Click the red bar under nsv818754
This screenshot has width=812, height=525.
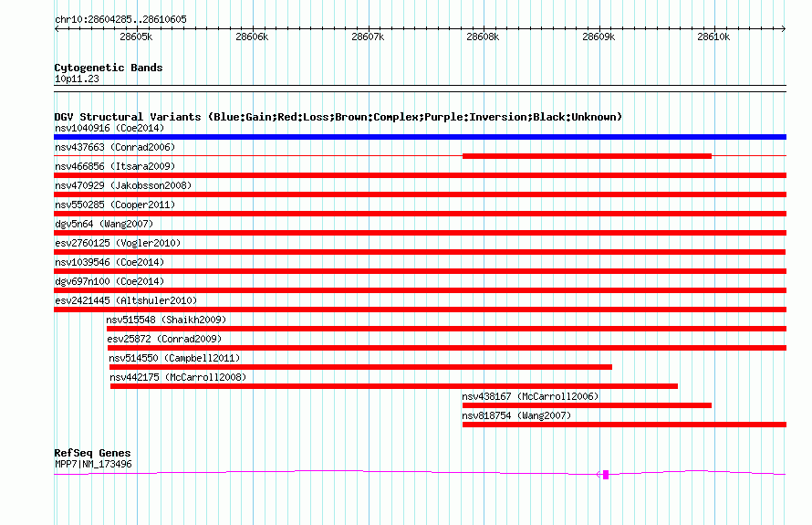pyautogui.click(x=625, y=425)
